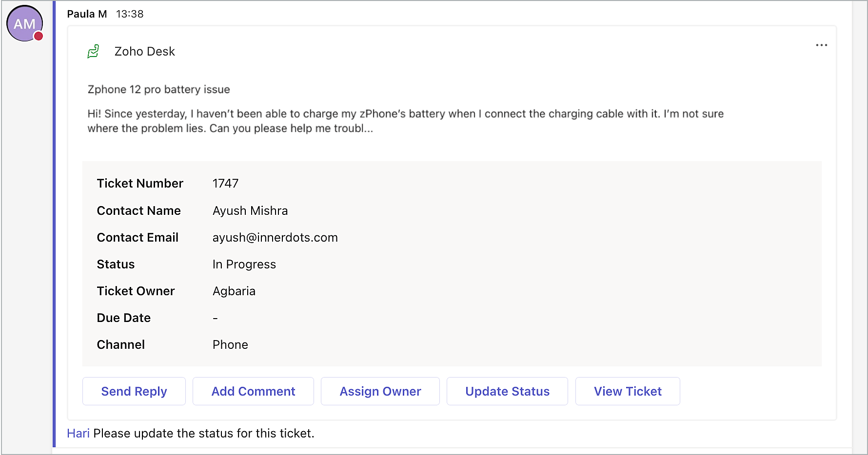This screenshot has height=455, width=868.
Task: Click the 13:38 message timestamp
Action: point(130,14)
